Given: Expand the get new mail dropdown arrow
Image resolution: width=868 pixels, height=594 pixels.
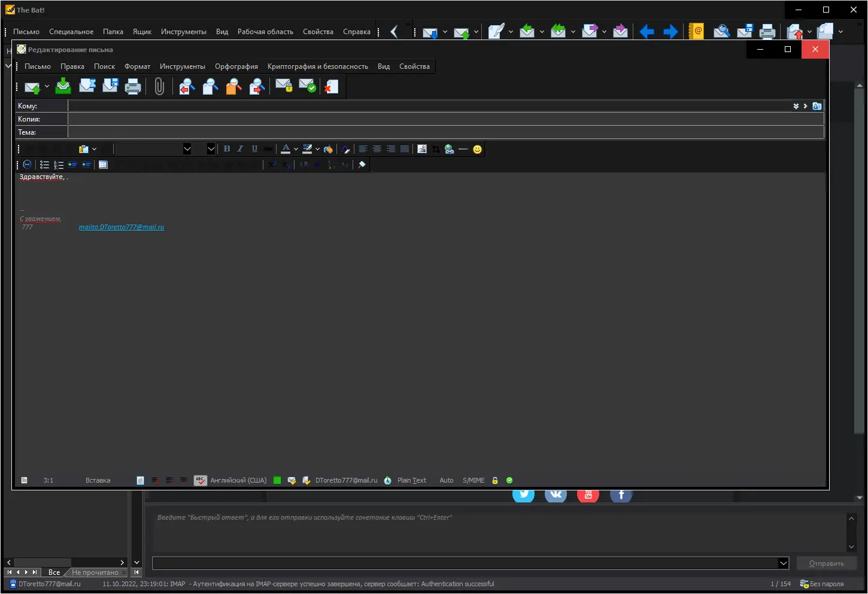Looking at the screenshot, I should [x=445, y=32].
